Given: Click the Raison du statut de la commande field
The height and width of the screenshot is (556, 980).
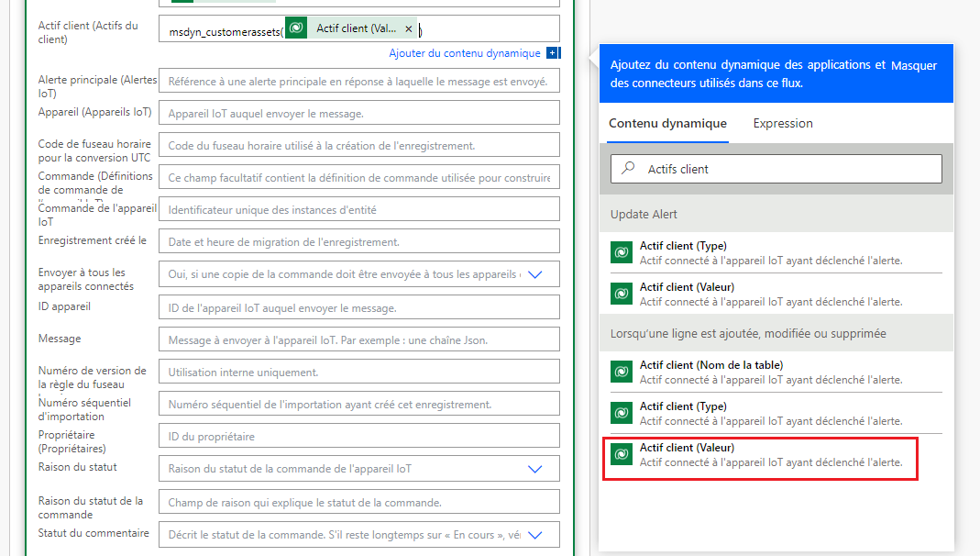Looking at the screenshot, I should (358, 502).
